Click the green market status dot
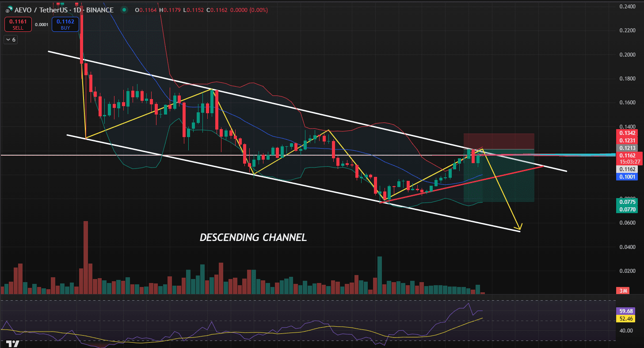Image resolution: width=644 pixels, height=348 pixels. coord(126,10)
